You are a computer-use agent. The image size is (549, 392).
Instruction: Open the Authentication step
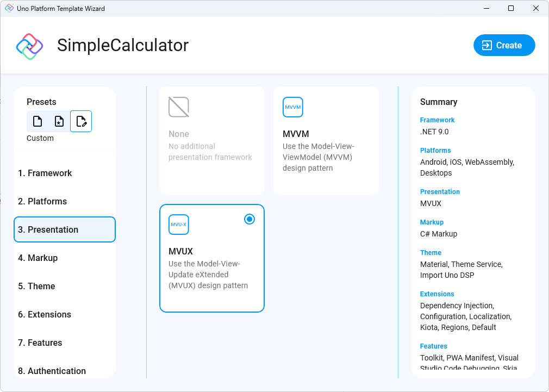tap(65, 371)
